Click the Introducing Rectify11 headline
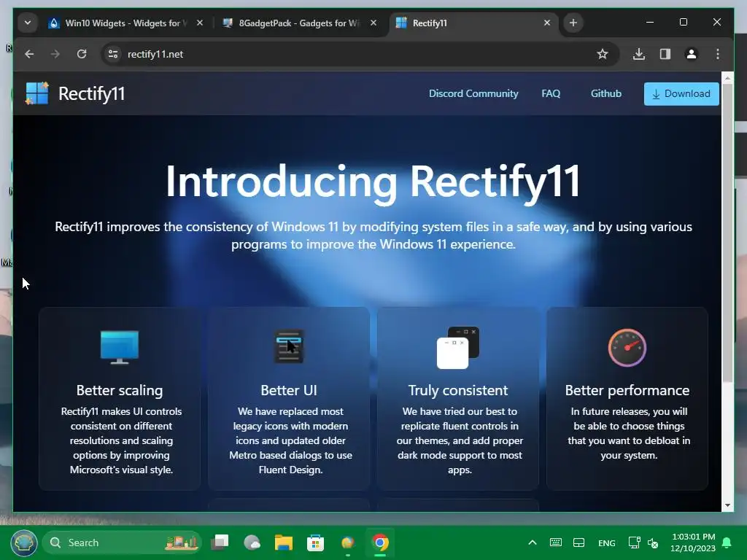 click(x=373, y=182)
